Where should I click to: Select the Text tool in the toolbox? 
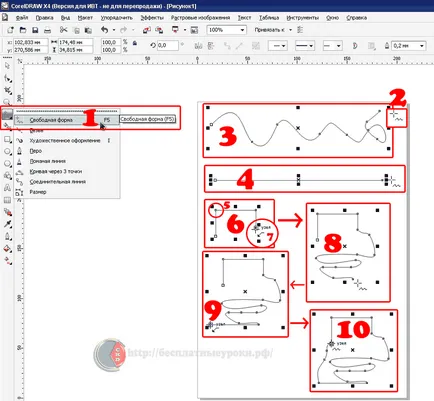tap(7, 188)
